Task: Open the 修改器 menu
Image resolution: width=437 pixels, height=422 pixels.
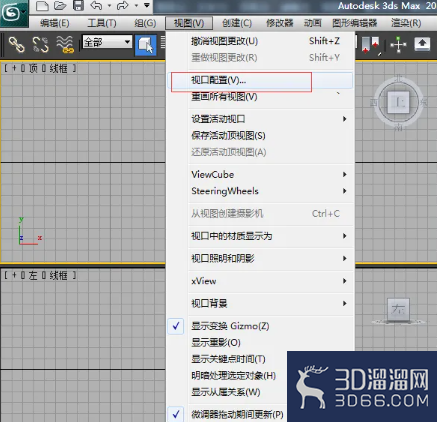Action: (280, 23)
